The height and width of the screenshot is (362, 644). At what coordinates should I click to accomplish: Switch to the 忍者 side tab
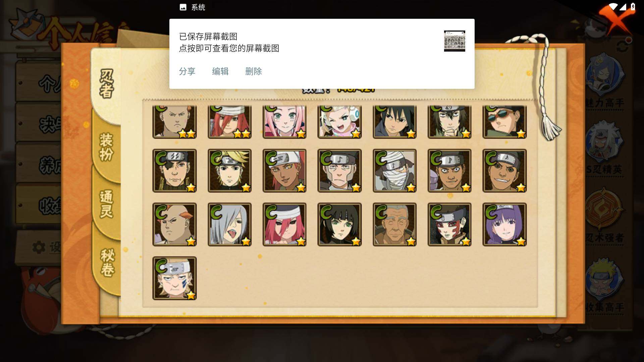click(106, 84)
